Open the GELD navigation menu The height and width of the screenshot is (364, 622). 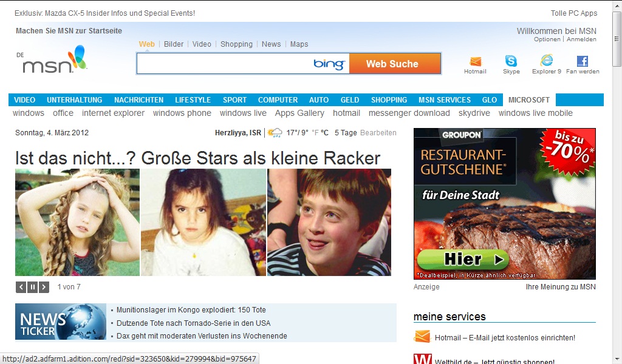tap(349, 100)
